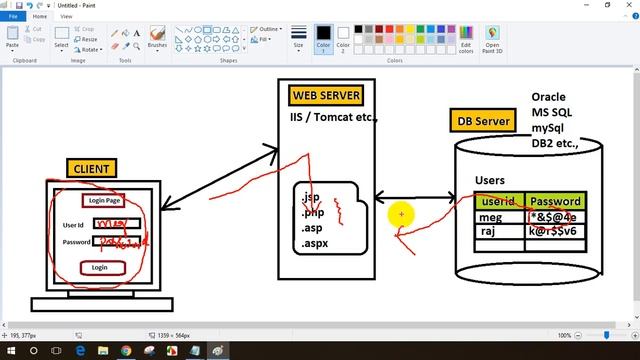Choose the Rectangle shape
The width and height of the screenshot is (640, 360).
(207, 30)
